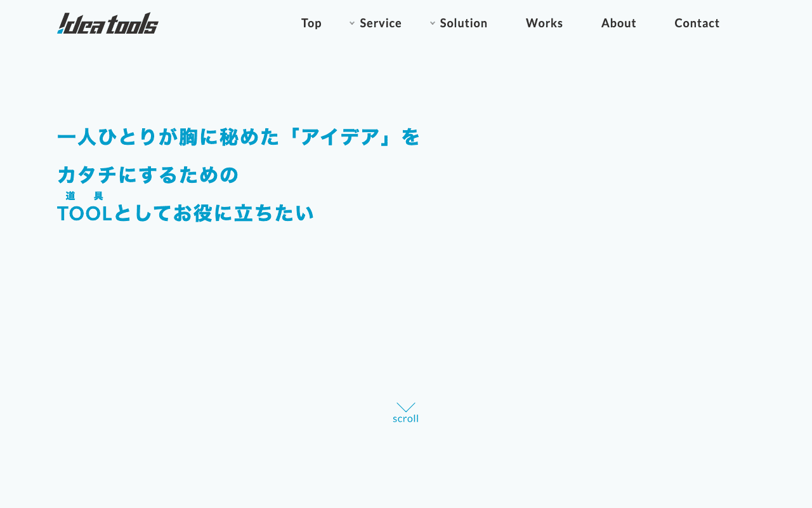Expand the Service dropdown chevron
The height and width of the screenshot is (508, 812).
tap(352, 23)
